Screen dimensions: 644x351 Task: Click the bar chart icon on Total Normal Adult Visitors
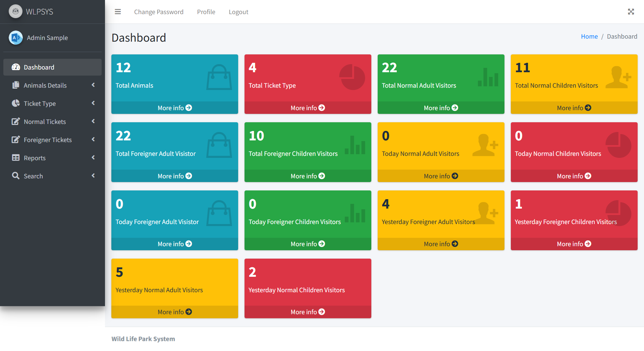click(x=488, y=77)
